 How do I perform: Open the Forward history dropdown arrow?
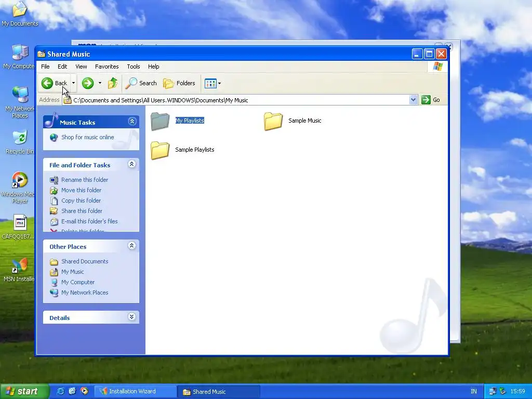100,83
